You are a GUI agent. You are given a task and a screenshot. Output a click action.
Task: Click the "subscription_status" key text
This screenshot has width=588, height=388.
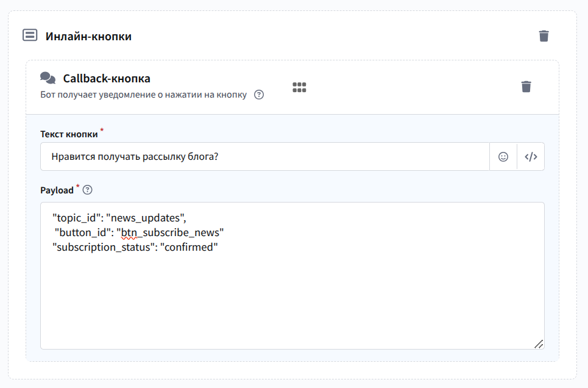tap(101, 247)
